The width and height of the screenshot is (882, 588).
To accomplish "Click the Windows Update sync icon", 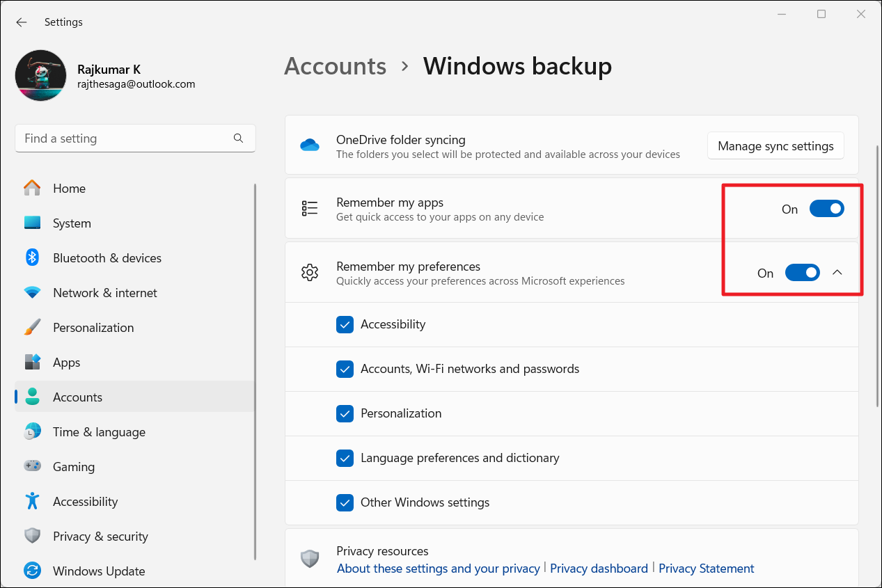I will pos(32,571).
